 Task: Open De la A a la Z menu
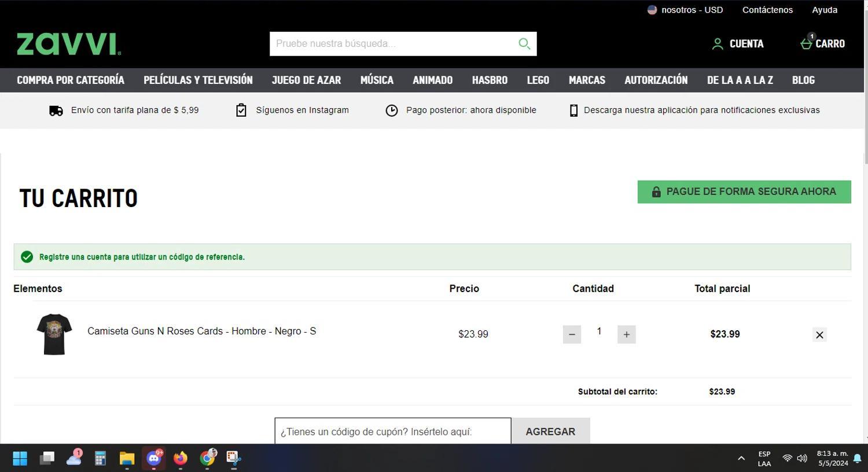tap(740, 80)
